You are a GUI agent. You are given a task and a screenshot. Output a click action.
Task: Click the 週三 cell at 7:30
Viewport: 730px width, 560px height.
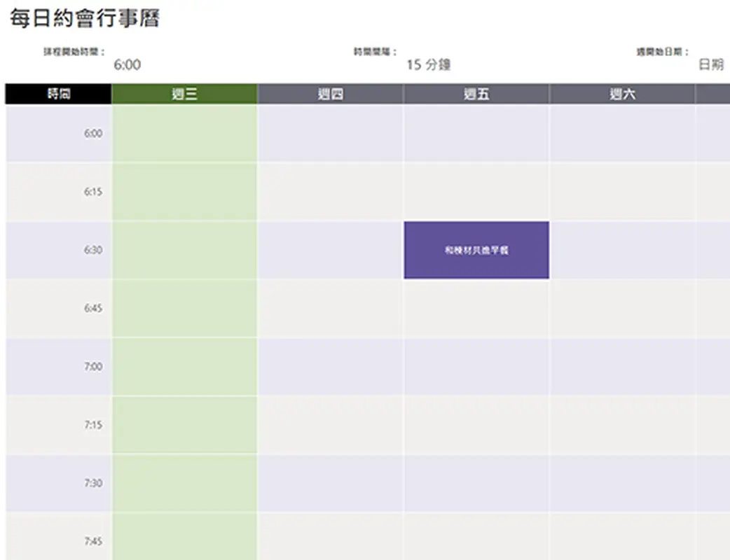coord(184,482)
